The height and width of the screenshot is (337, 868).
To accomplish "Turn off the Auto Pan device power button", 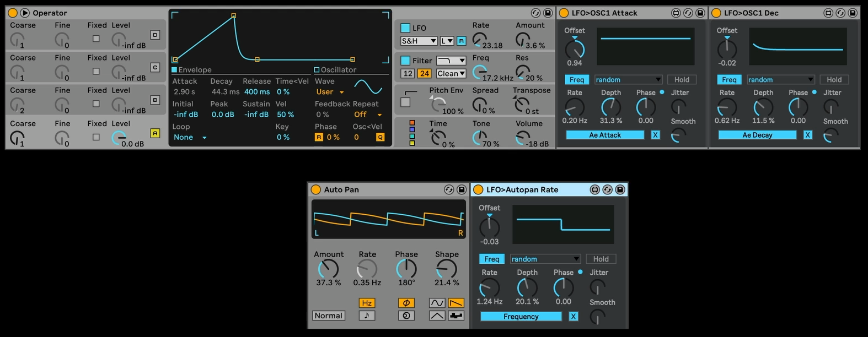I will click(316, 189).
